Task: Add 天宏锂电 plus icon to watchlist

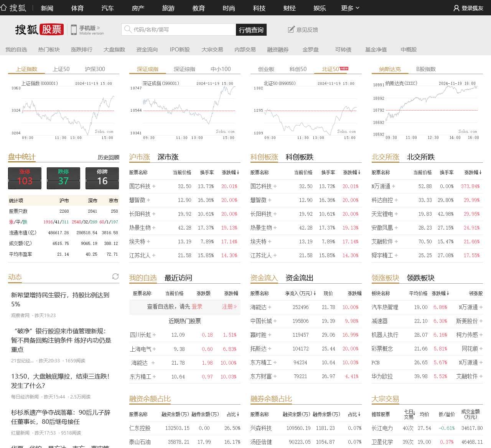Action: point(396,214)
